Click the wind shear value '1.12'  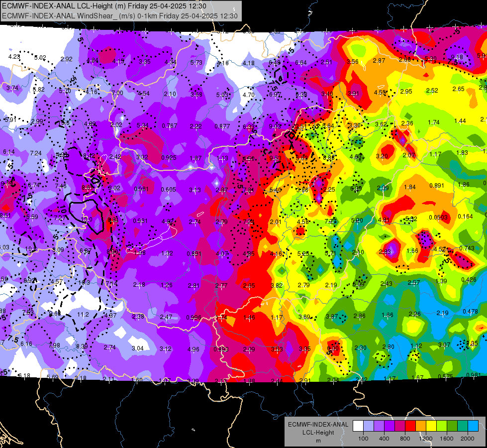416,345
